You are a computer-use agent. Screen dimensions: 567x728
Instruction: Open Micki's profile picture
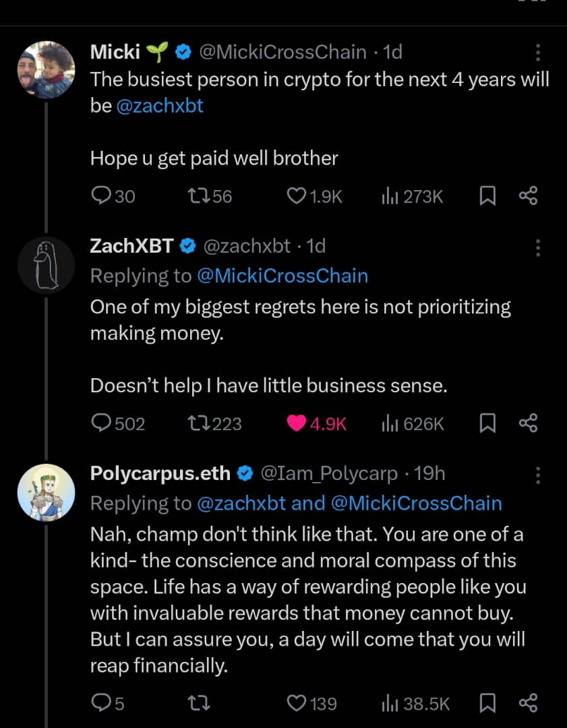[x=46, y=70]
